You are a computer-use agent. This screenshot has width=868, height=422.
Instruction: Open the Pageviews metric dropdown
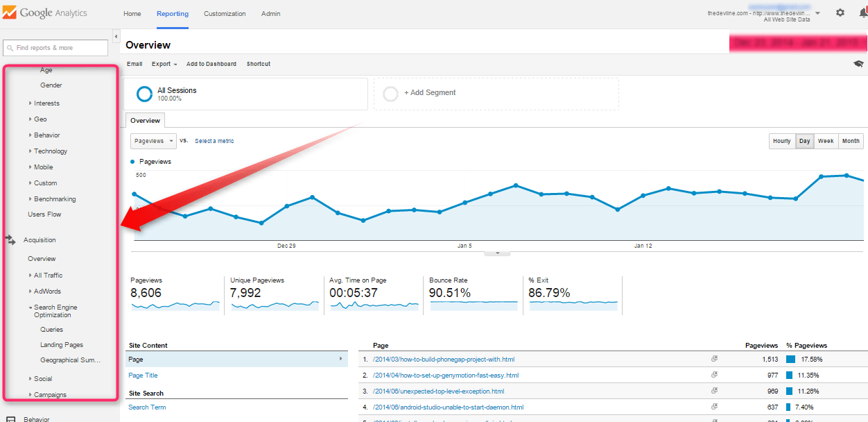coord(153,141)
